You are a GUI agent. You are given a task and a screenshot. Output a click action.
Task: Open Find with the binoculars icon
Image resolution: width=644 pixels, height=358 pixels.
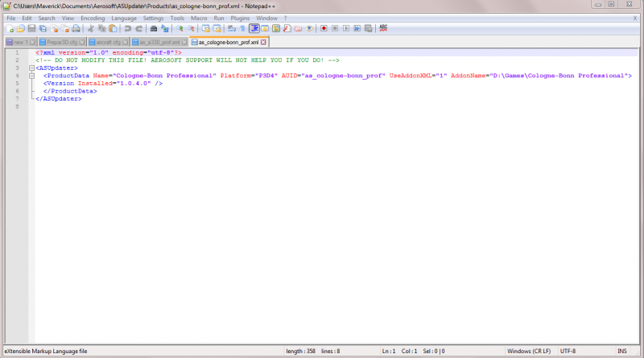(x=154, y=28)
